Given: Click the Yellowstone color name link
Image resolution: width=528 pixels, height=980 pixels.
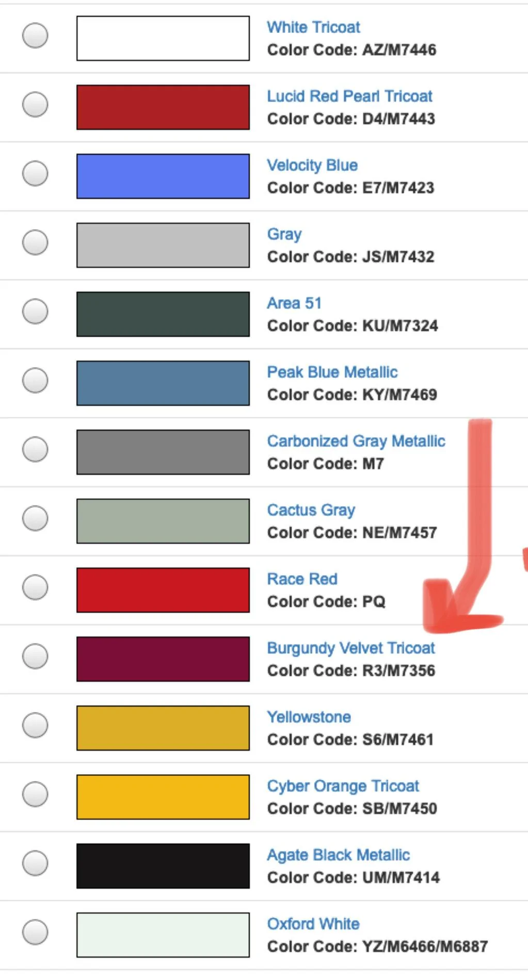Looking at the screenshot, I should click(309, 717).
